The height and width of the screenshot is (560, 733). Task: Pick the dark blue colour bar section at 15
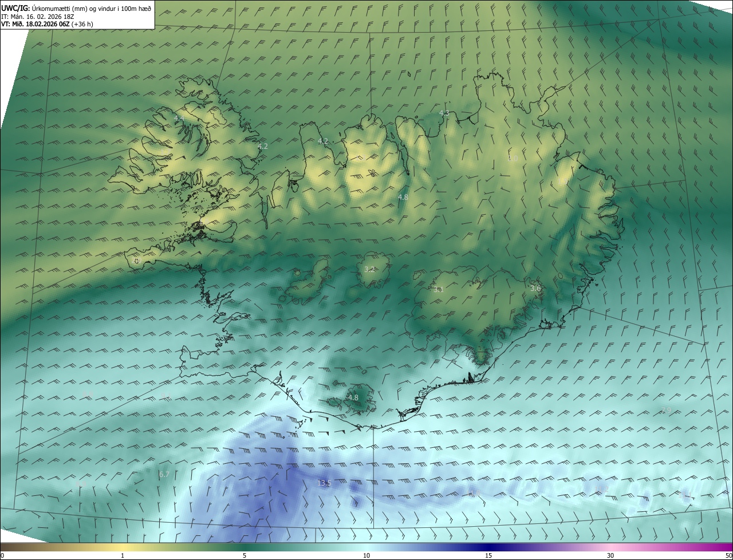[488, 547]
